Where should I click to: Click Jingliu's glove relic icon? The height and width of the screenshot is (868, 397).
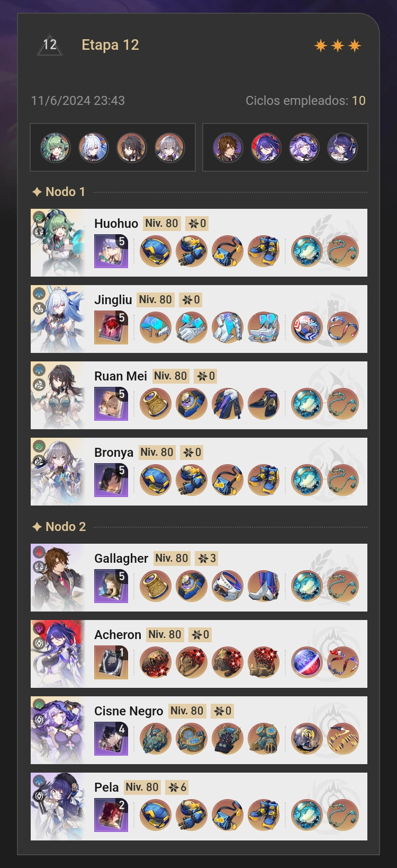click(x=192, y=327)
